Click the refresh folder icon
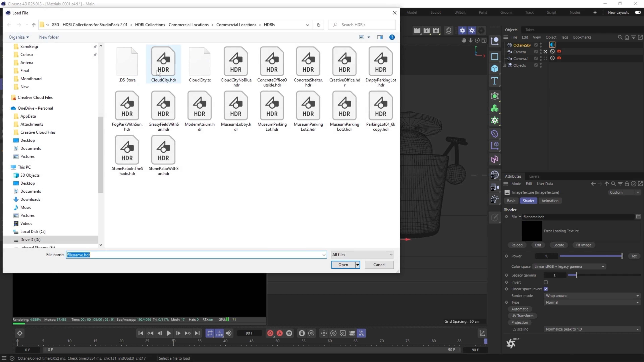 [318, 25]
